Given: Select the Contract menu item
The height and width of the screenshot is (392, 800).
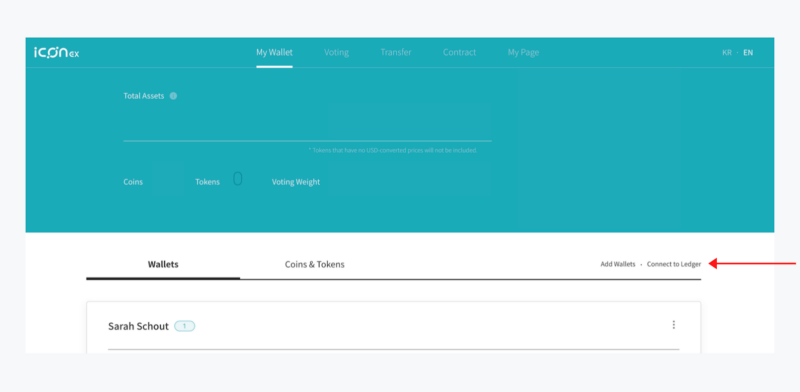Looking at the screenshot, I should (x=460, y=53).
